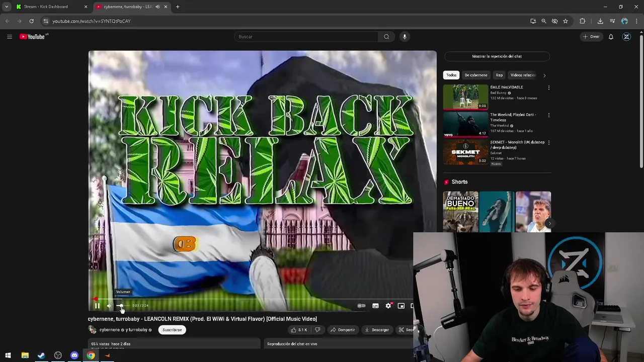The image size is (644, 362).
Task: Toggle subtitles in the player controls
Action: (x=375, y=306)
